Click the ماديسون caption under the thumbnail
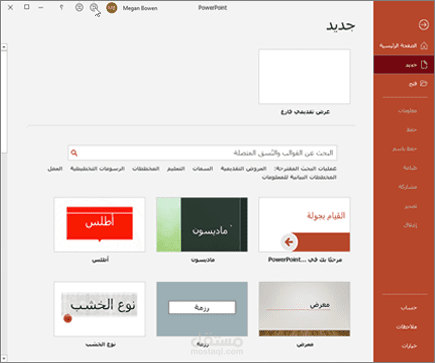The width and height of the screenshot is (435, 363). (x=203, y=260)
